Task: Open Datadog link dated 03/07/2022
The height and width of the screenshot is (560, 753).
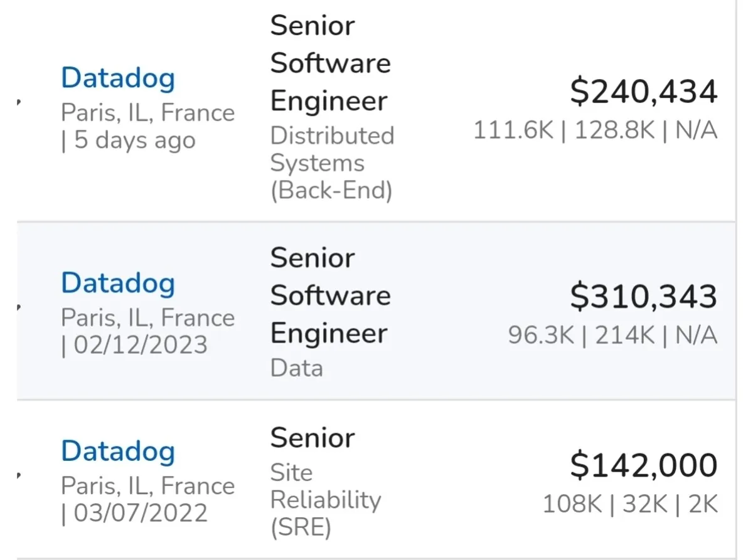Action: pyautogui.click(x=118, y=452)
